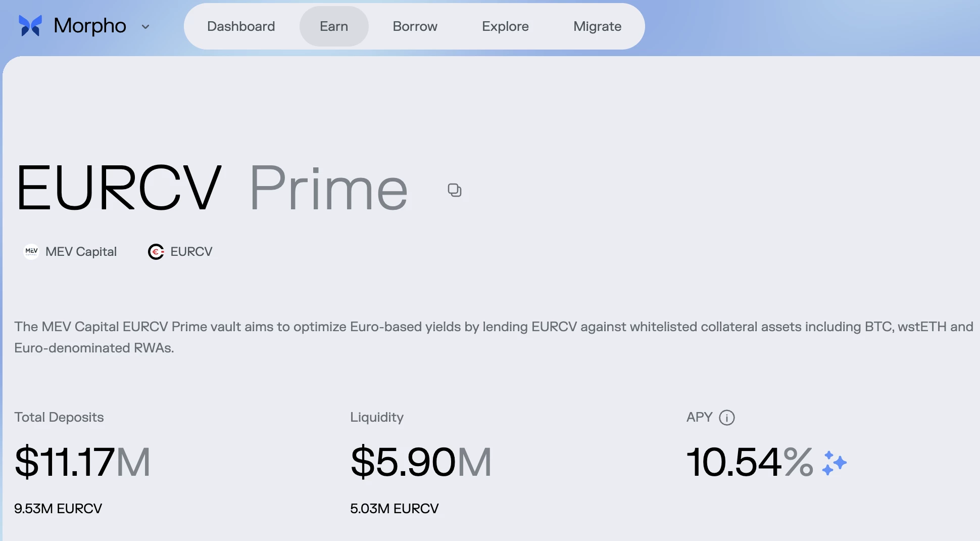The width and height of the screenshot is (980, 541).
Task: Expand the APY details indicator
Action: tap(726, 418)
